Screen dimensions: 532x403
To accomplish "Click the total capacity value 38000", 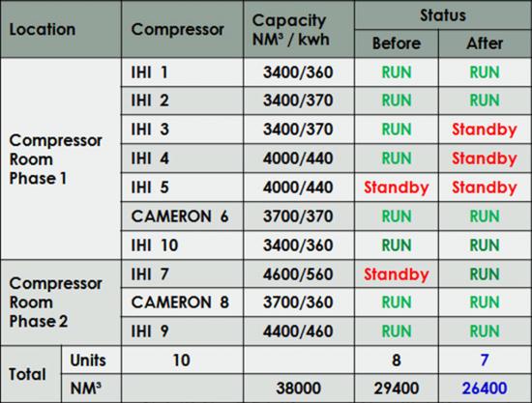I will (x=299, y=389).
